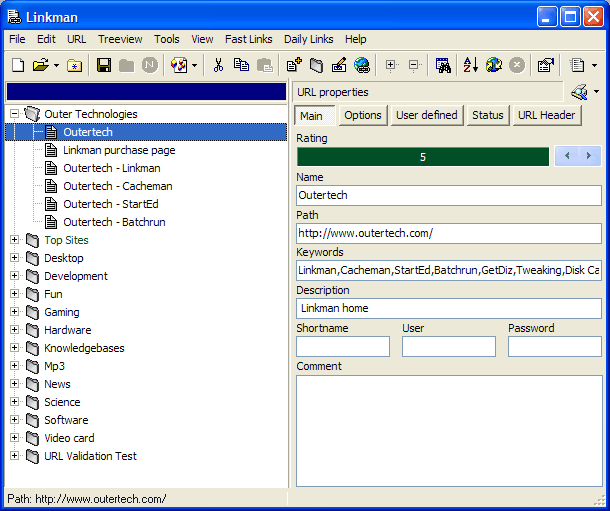Click the icon right of URL properties header
The image size is (610, 511).
[x=579, y=92]
